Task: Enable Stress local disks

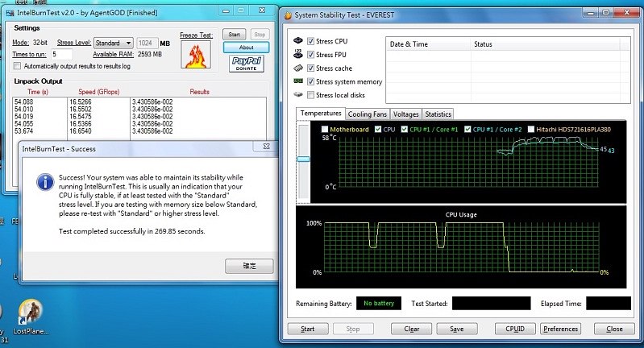Action: pyautogui.click(x=310, y=95)
